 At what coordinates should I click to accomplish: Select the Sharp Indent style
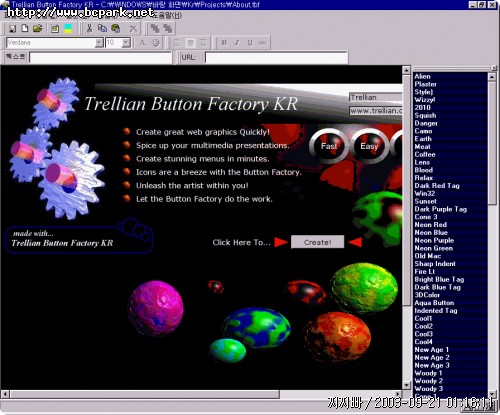(435, 264)
